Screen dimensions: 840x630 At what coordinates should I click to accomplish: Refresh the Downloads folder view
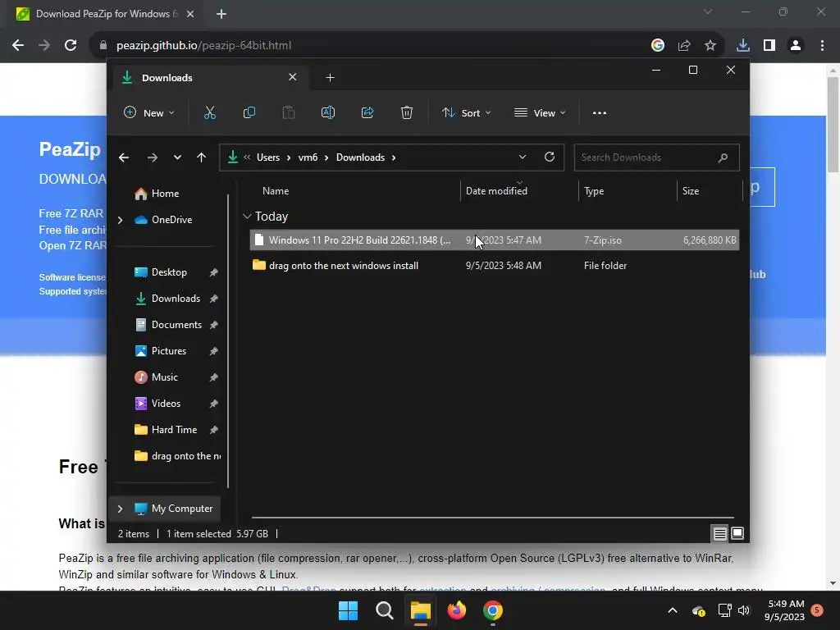[549, 157]
